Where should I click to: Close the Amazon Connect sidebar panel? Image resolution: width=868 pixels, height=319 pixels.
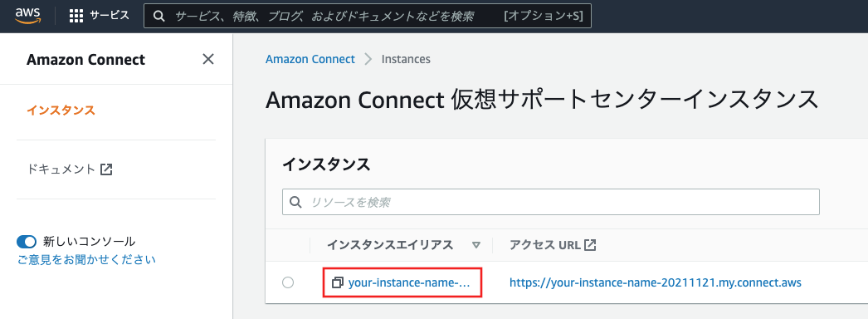click(x=208, y=59)
